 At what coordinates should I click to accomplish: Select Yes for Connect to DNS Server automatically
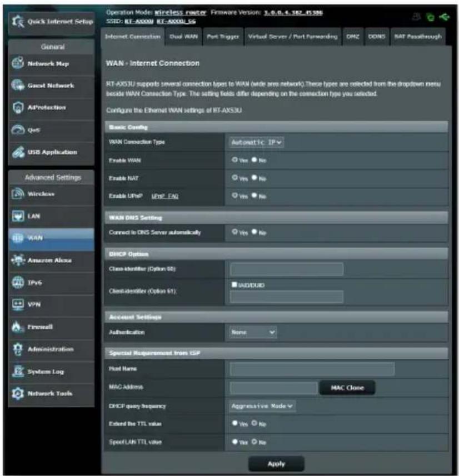pos(235,232)
